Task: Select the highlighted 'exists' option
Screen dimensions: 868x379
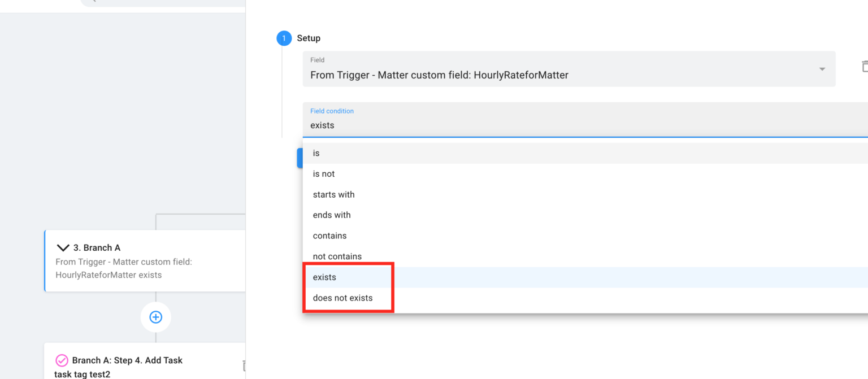Action: click(x=324, y=277)
